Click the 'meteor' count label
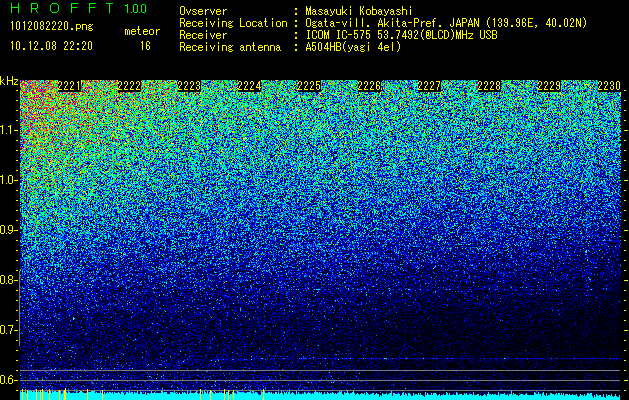This screenshot has height=400, width=629. click(x=142, y=31)
